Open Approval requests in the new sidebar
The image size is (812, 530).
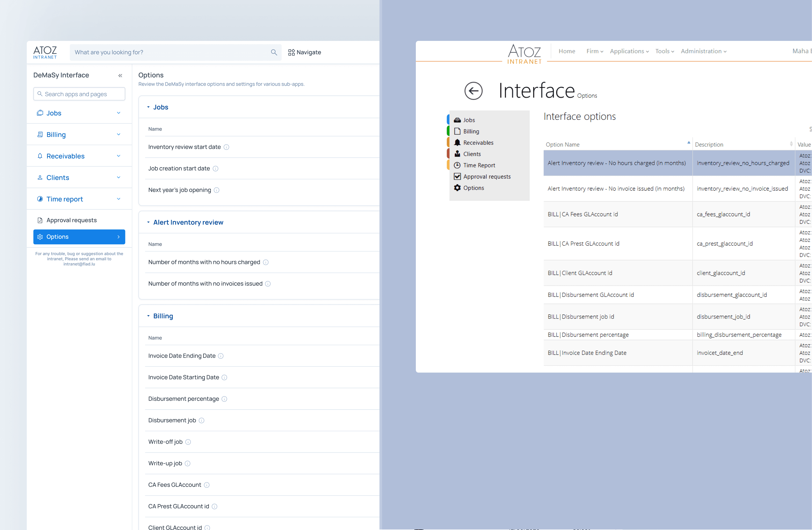(x=79, y=220)
